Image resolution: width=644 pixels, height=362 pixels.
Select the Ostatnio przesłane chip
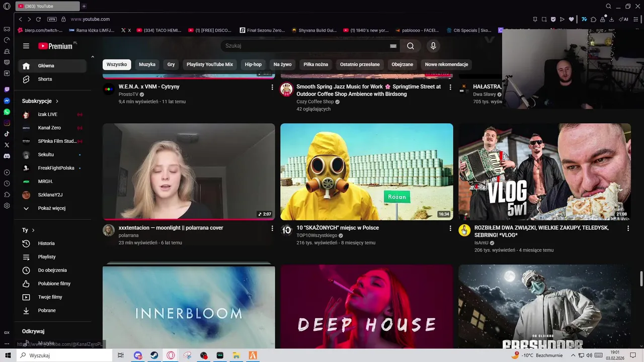pos(360,64)
